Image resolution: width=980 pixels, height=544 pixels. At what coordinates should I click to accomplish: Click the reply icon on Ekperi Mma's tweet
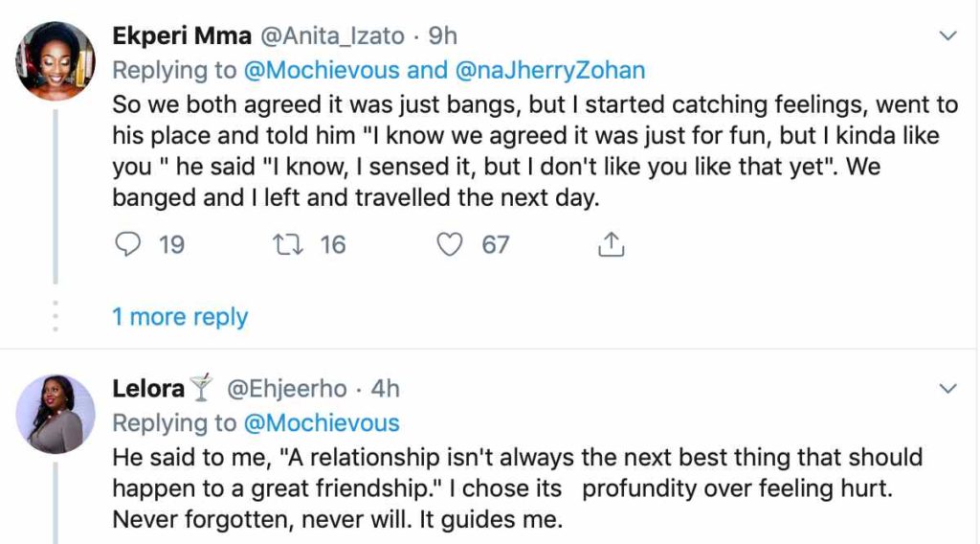127,245
